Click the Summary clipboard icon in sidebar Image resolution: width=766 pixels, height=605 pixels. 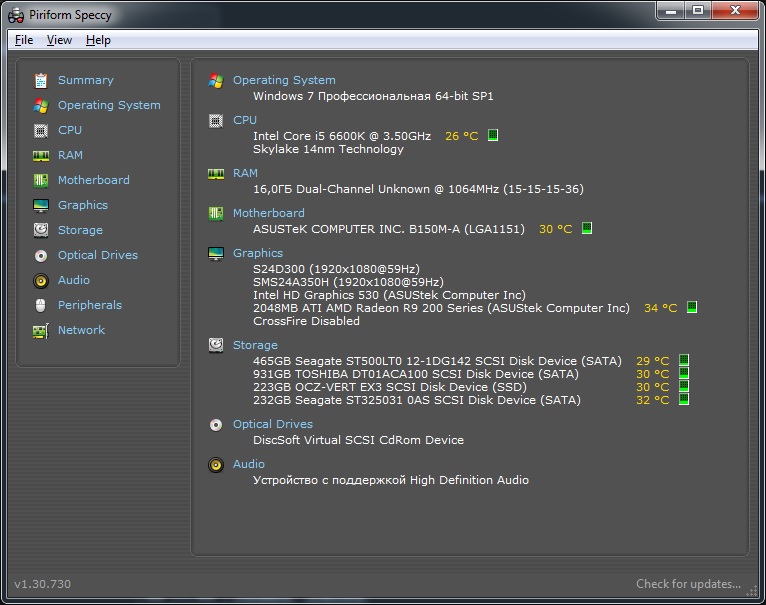[41, 81]
